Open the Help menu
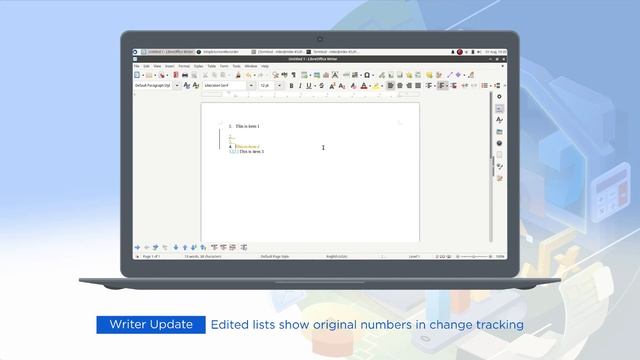Image resolution: width=640 pixels, height=360 pixels. tap(265, 66)
